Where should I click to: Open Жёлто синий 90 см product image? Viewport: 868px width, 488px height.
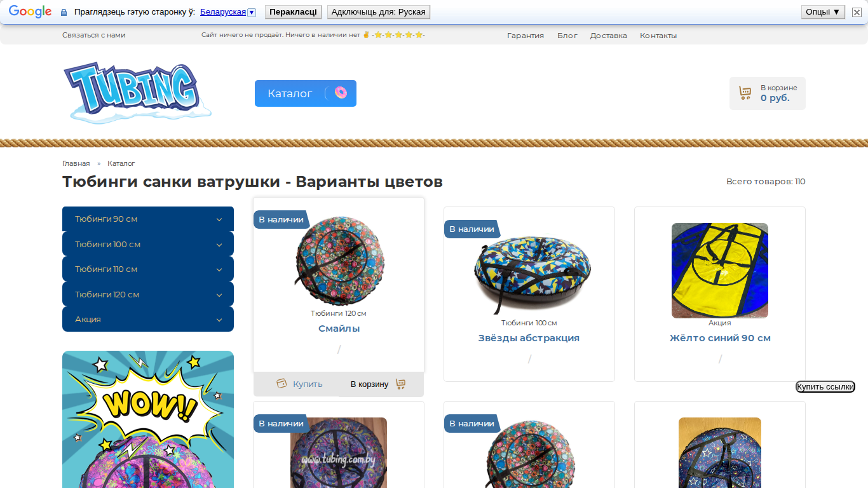[720, 271]
